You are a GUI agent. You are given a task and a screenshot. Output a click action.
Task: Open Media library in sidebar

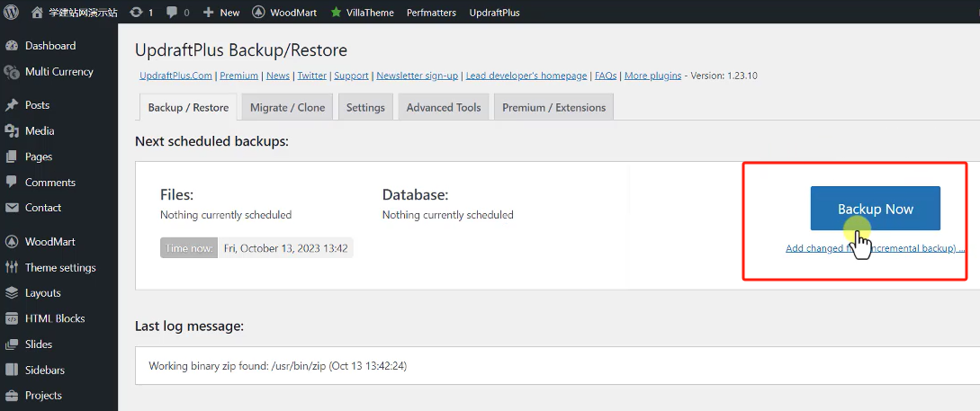point(40,131)
